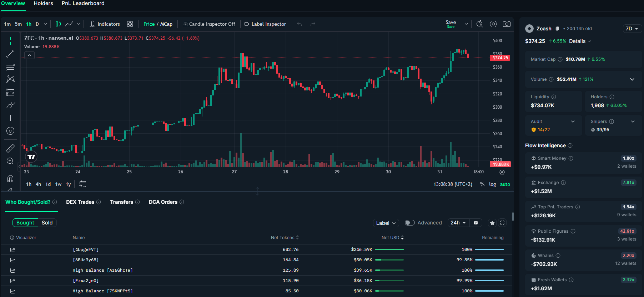
Task: Switch to the Sold view
Action: [x=47, y=223]
